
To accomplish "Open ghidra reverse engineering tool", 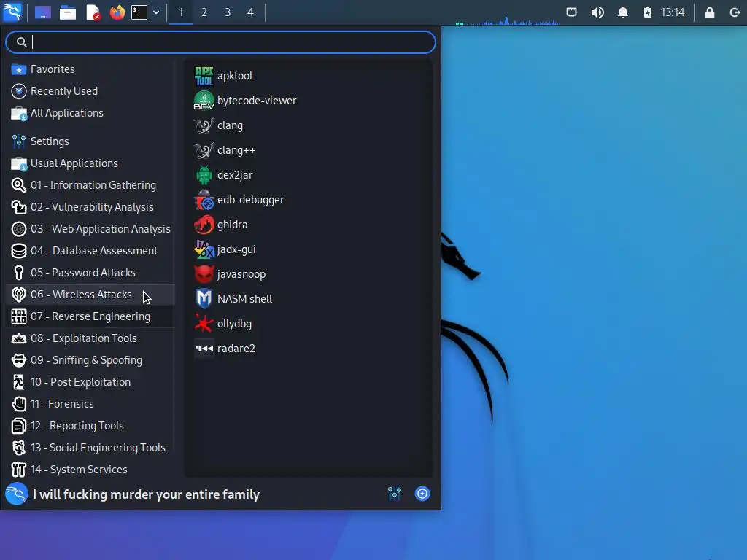I will (309, 225).
